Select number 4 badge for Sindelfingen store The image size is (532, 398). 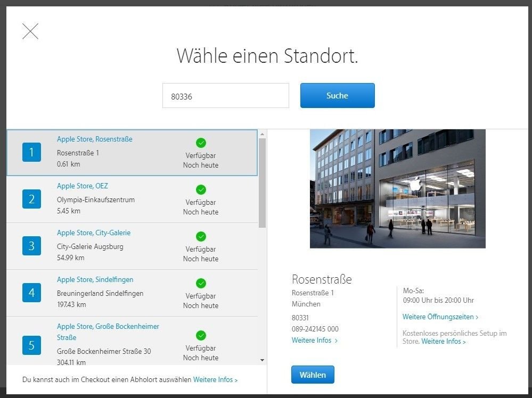[31, 293]
